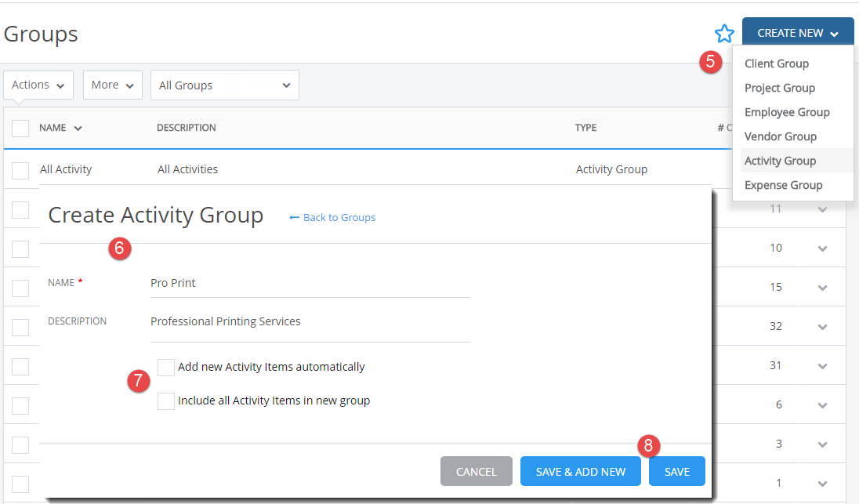Click the Name field containing Pro Print
The height and width of the screenshot is (504, 859).
310,283
